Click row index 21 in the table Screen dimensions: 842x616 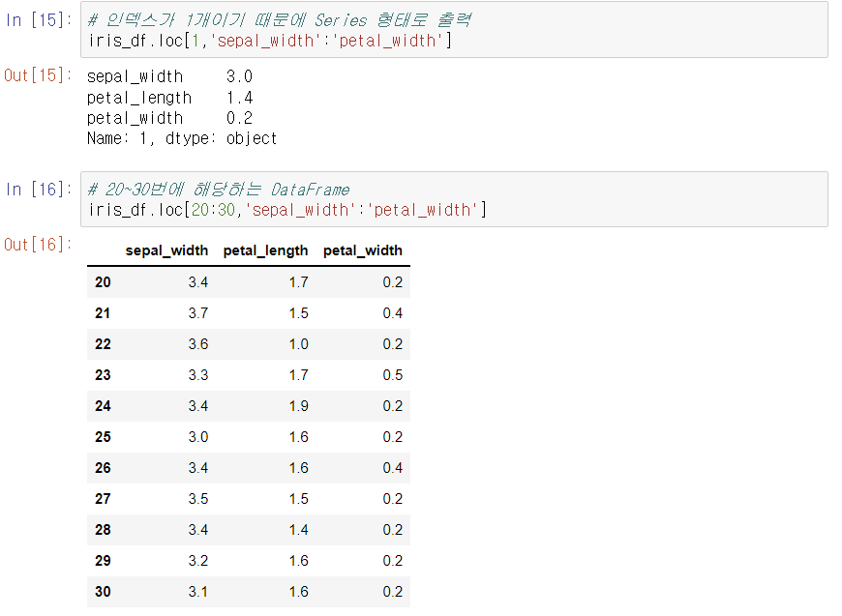coord(103,313)
